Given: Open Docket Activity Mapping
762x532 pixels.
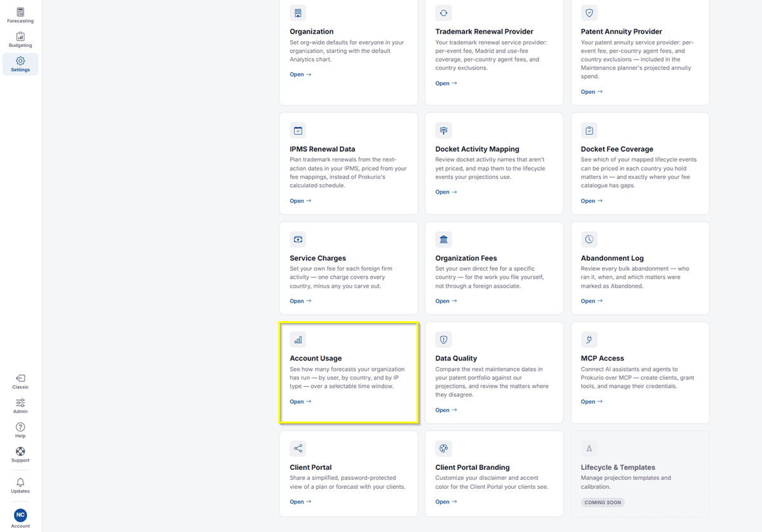Looking at the screenshot, I should [446, 192].
